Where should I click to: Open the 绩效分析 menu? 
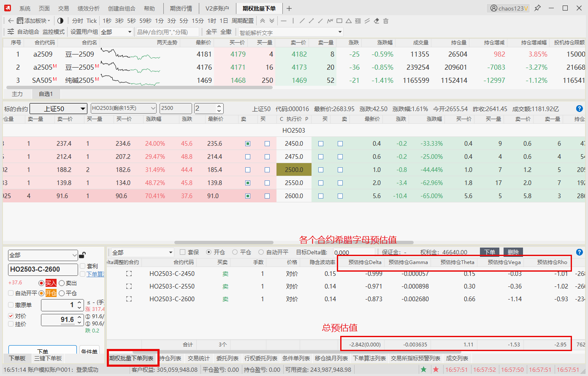[89, 8]
